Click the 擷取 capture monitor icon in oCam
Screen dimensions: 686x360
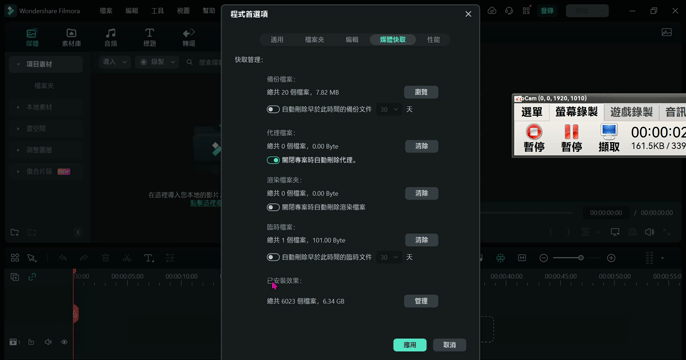tap(609, 131)
